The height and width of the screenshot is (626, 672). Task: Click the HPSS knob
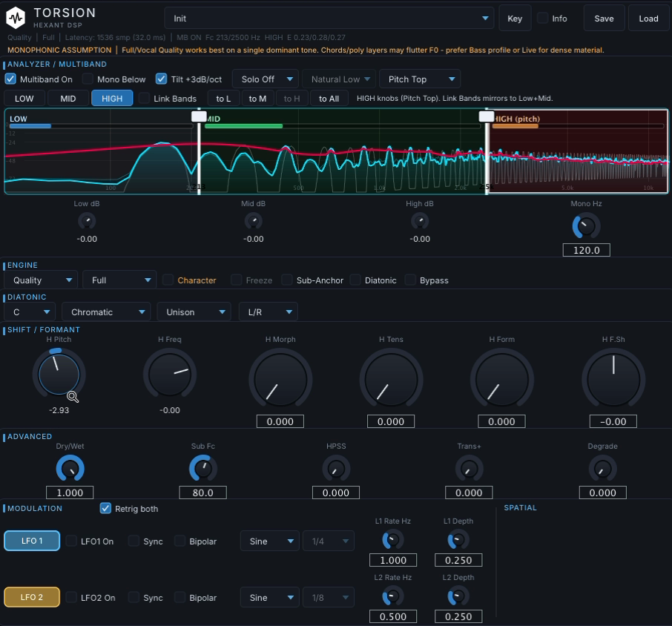[x=336, y=468]
